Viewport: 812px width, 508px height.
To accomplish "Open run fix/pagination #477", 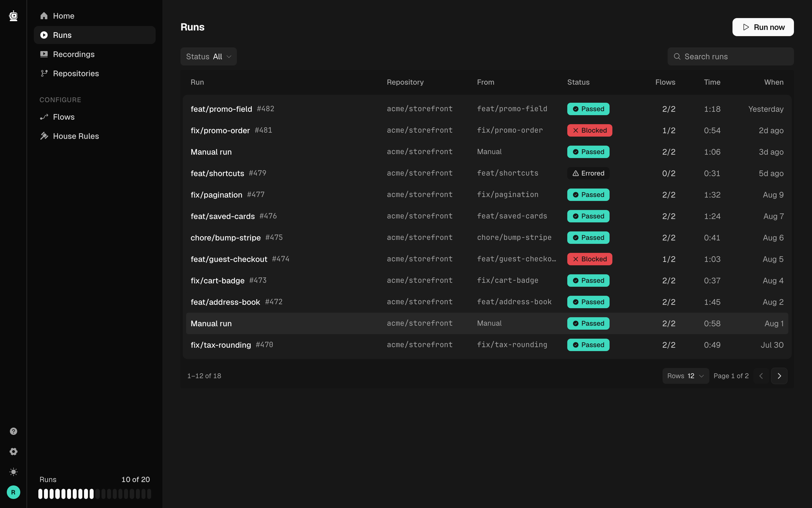I will tap(487, 195).
